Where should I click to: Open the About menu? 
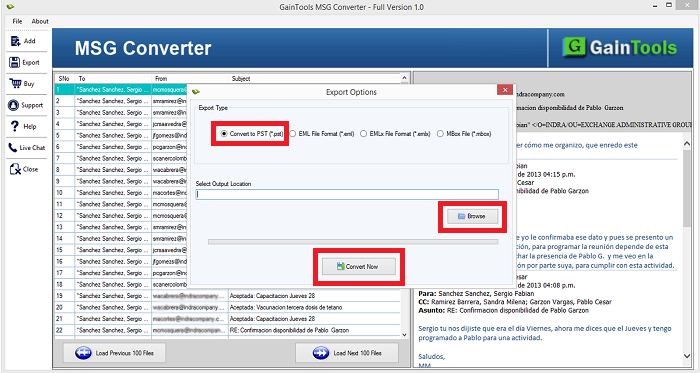pyautogui.click(x=40, y=21)
